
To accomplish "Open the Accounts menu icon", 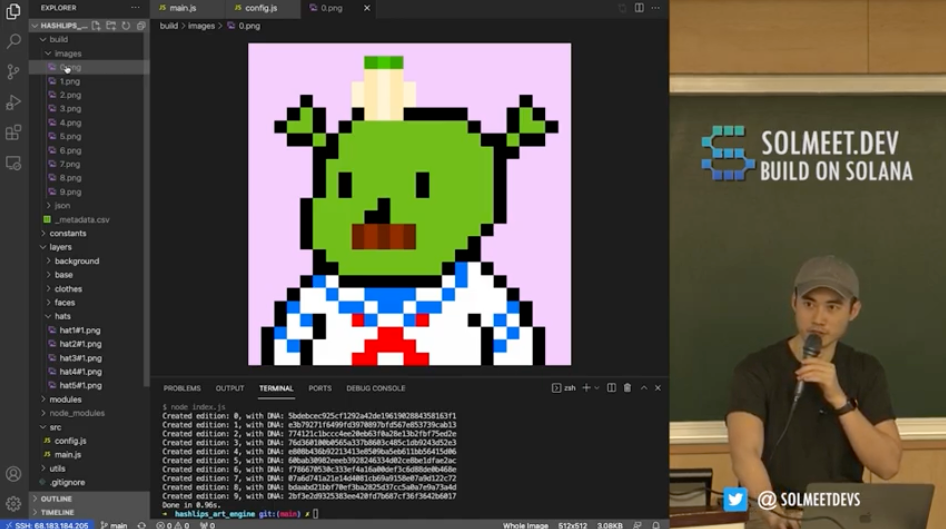I will pyautogui.click(x=13, y=474).
